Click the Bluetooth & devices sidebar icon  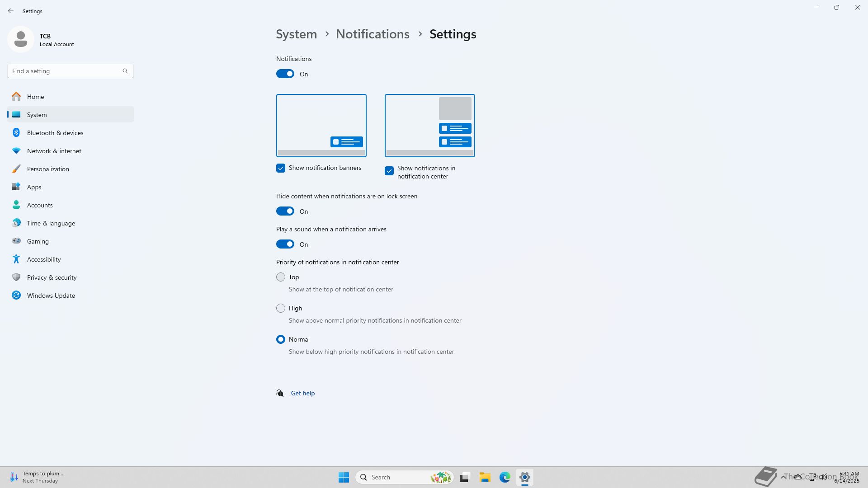click(16, 133)
